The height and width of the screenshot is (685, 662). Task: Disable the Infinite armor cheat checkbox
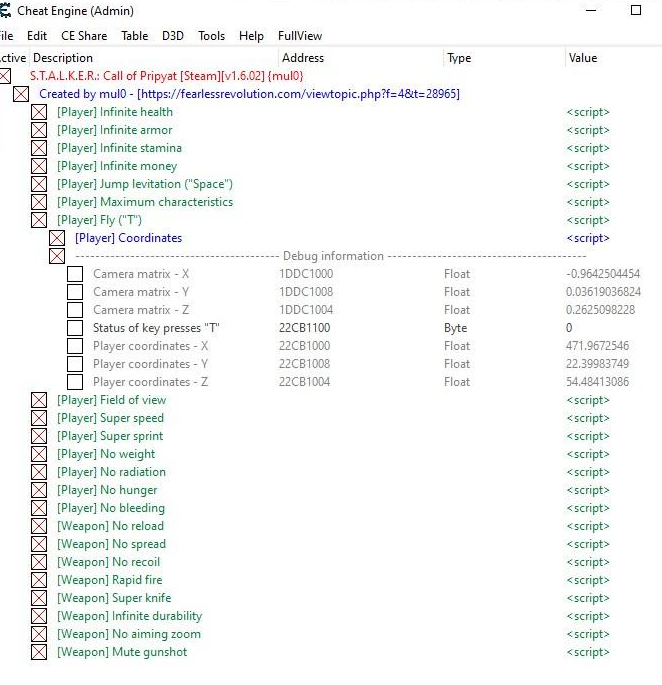[39, 130]
